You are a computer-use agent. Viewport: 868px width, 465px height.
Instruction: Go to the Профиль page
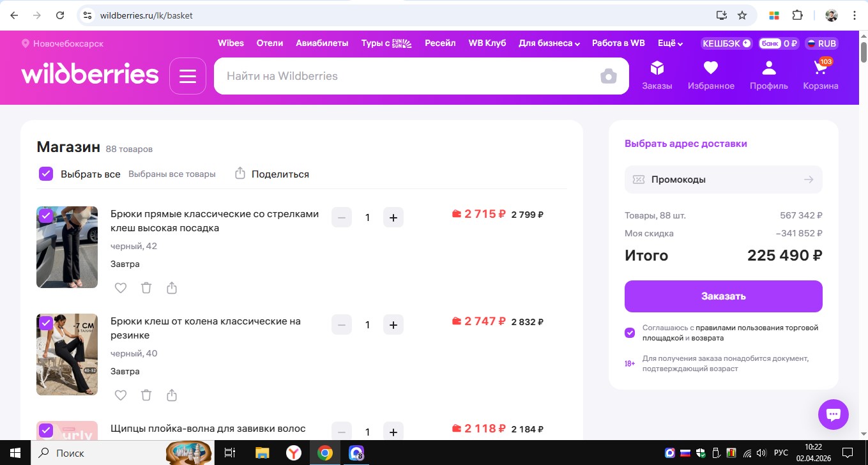[769, 75]
